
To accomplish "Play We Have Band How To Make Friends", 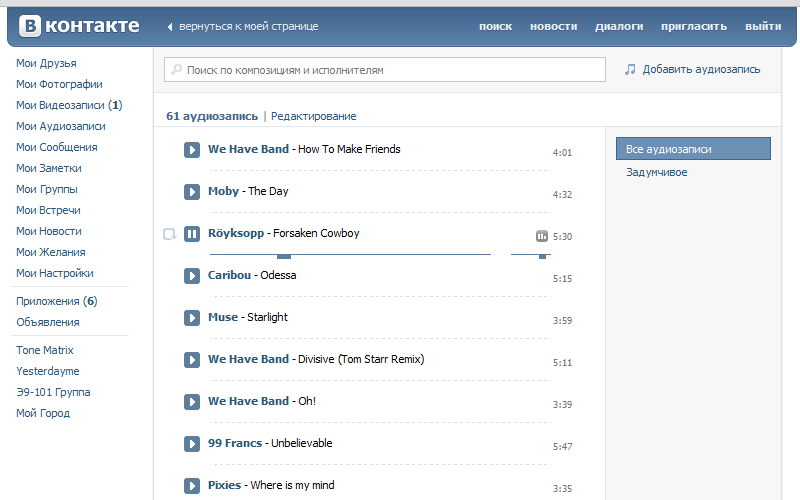I will (x=192, y=150).
